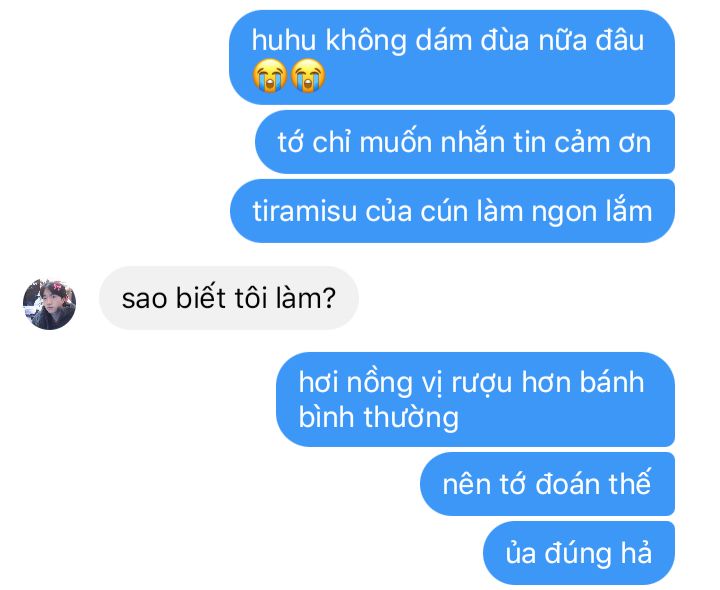
Task: Click the word 'huhu' in the top message
Action: (x=284, y=40)
